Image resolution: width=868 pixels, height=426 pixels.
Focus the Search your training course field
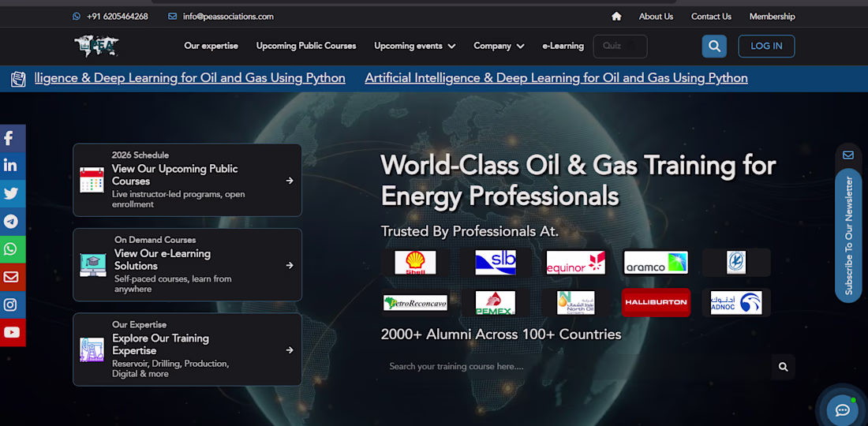point(576,367)
